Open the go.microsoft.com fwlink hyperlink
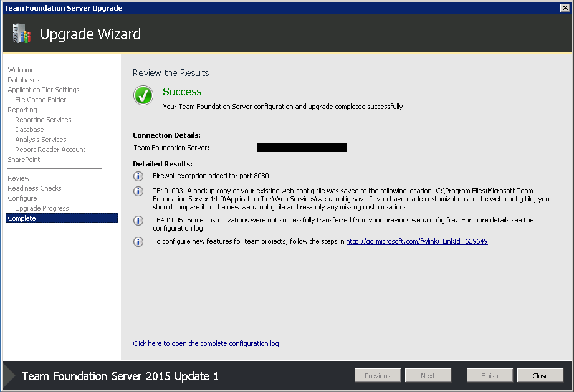 pos(416,241)
